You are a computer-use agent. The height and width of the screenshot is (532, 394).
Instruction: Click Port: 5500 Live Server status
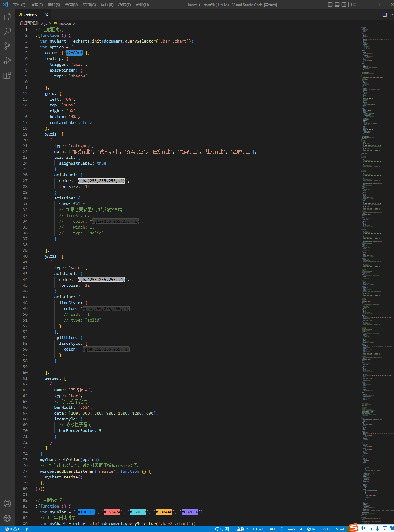pos(318,529)
